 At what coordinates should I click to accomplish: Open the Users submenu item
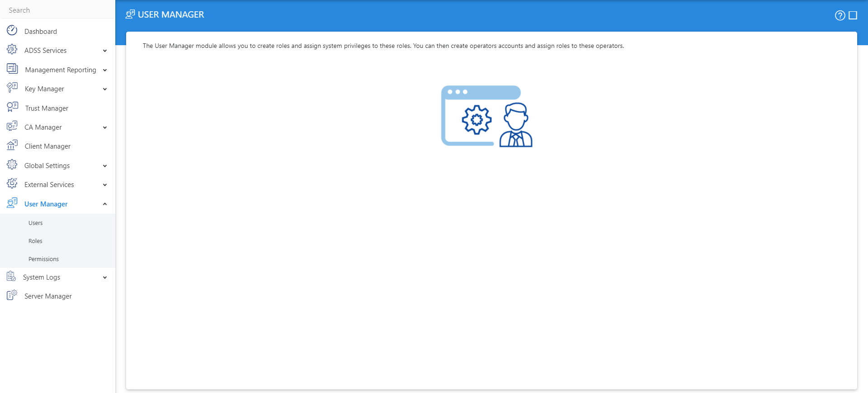36,223
